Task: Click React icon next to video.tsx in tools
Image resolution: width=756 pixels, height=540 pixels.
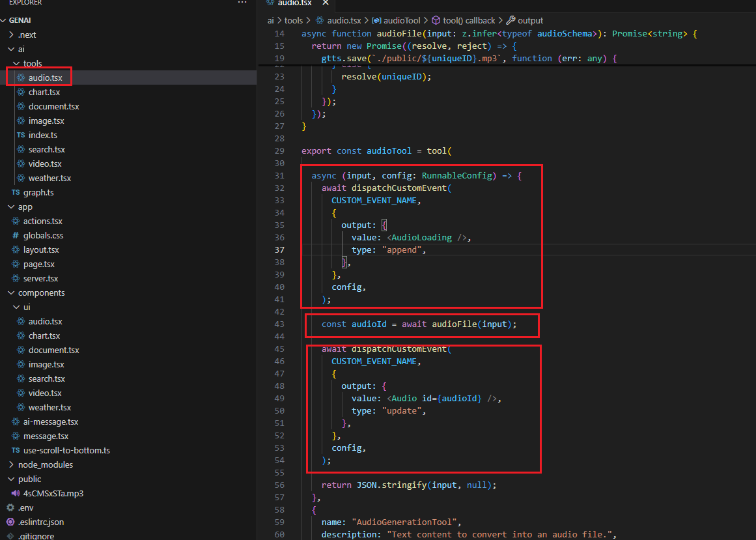Action: click(21, 164)
